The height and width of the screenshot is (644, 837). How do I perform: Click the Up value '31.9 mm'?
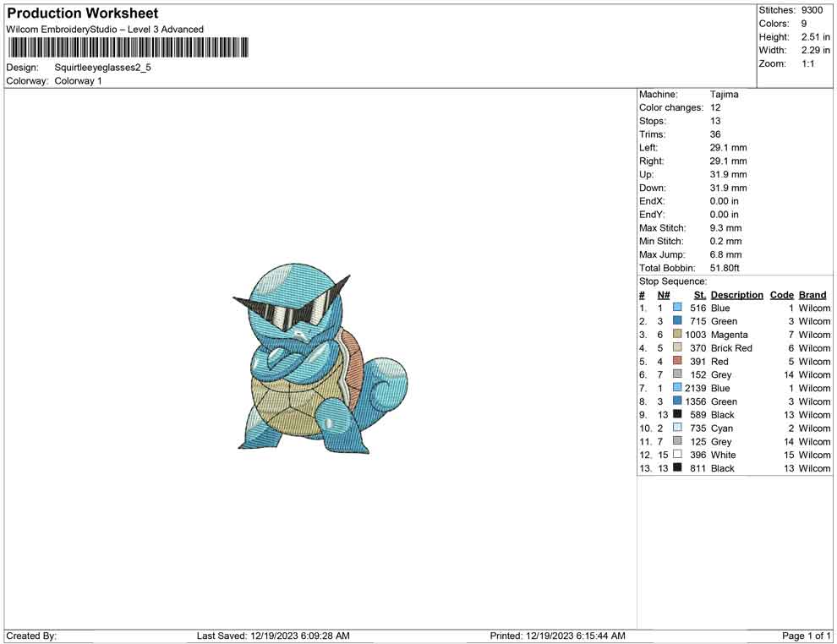729,174
